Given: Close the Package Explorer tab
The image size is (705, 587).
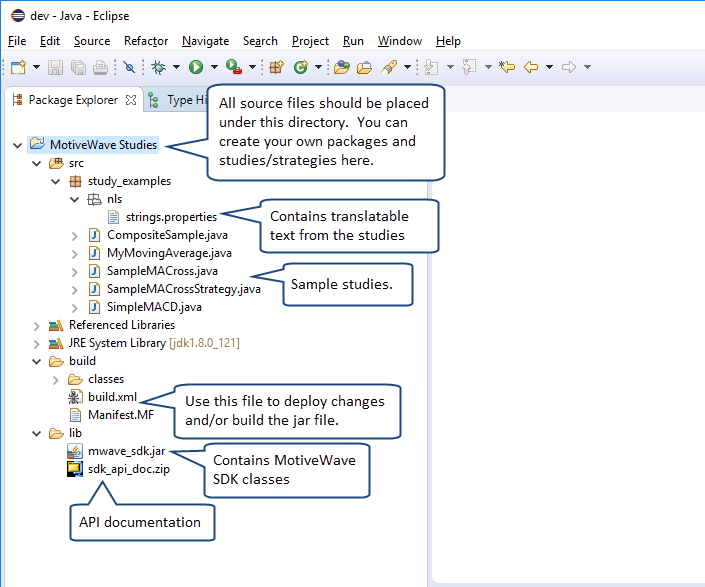Looking at the screenshot, I should point(131,100).
